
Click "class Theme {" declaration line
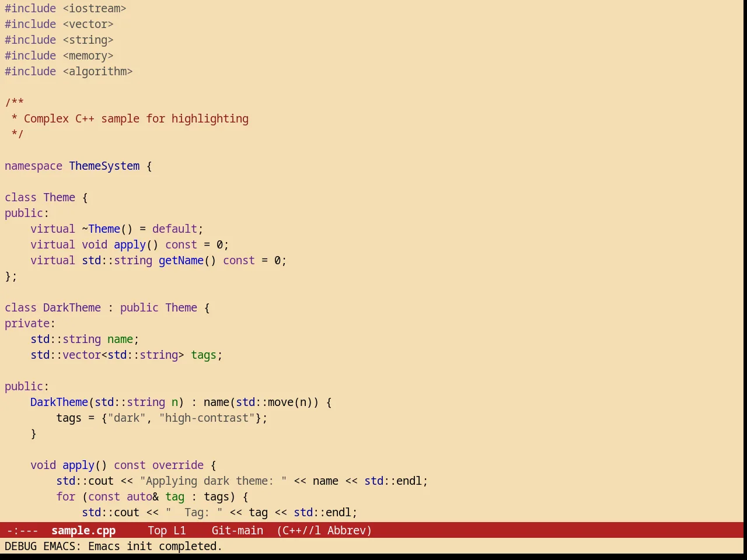pos(46,197)
